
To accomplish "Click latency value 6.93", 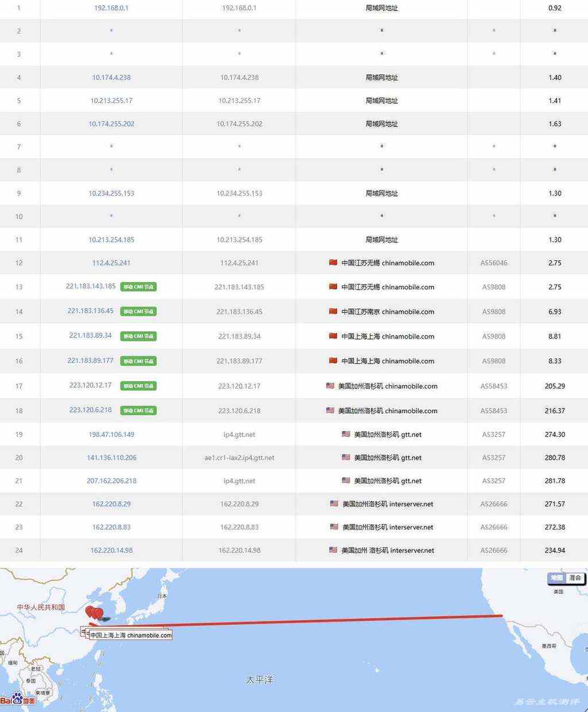I will click(x=555, y=311).
